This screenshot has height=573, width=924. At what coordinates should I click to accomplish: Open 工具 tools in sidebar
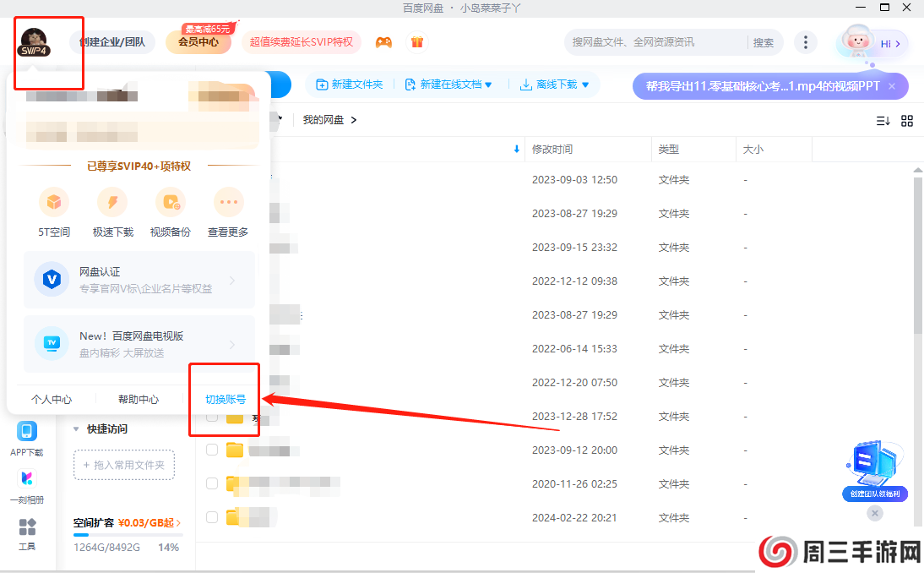[27, 528]
